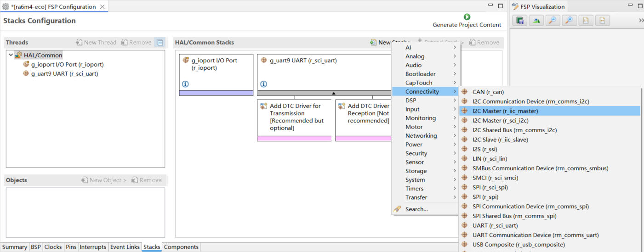The width and height of the screenshot is (644, 252).
Task: Click the info icon on g_ioport block
Action: click(185, 84)
